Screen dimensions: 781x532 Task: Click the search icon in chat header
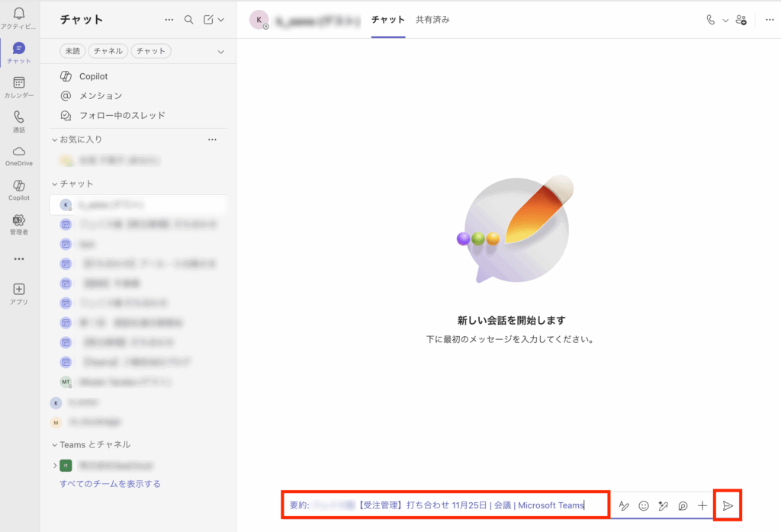189,20
